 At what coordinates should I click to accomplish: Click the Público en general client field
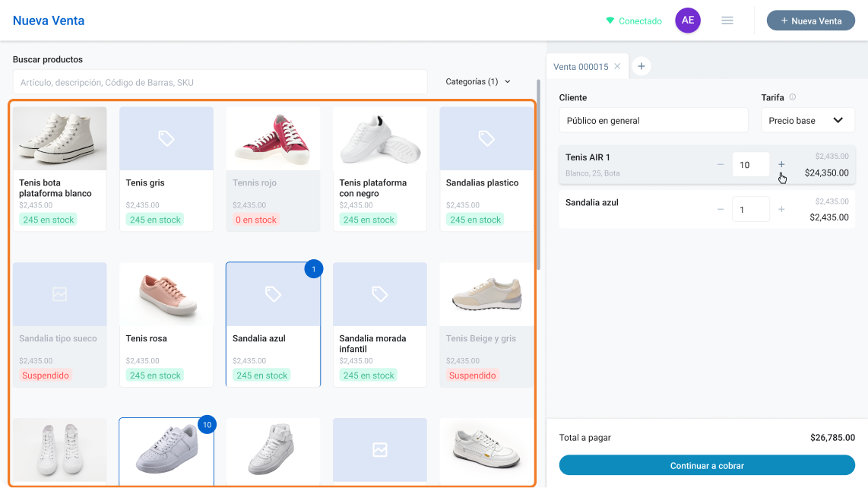tap(653, 120)
